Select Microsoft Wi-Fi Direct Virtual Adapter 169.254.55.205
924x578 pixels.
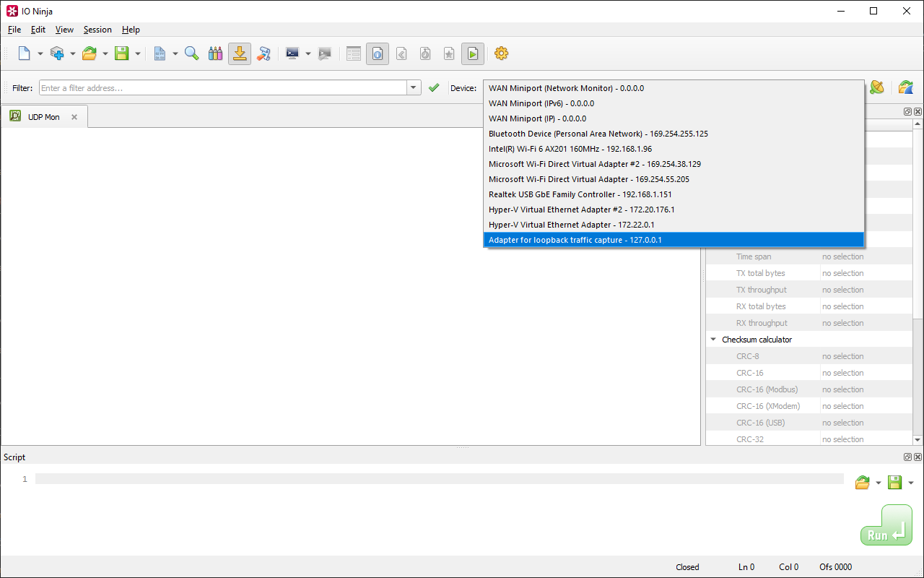click(x=674, y=179)
